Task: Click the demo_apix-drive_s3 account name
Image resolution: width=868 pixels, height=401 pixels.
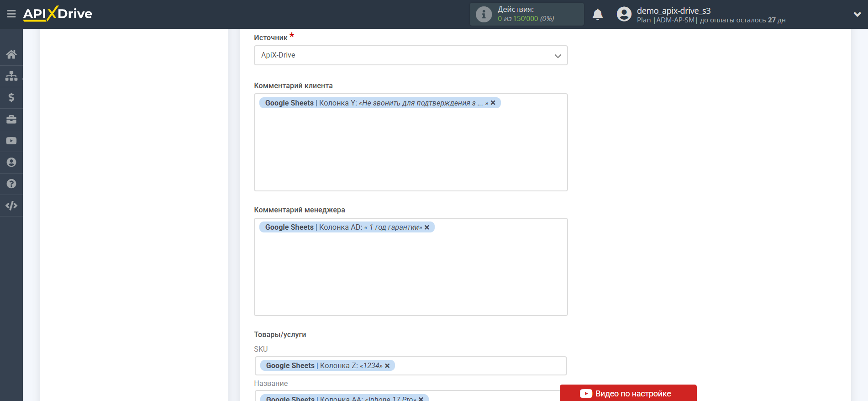Action: tap(673, 11)
